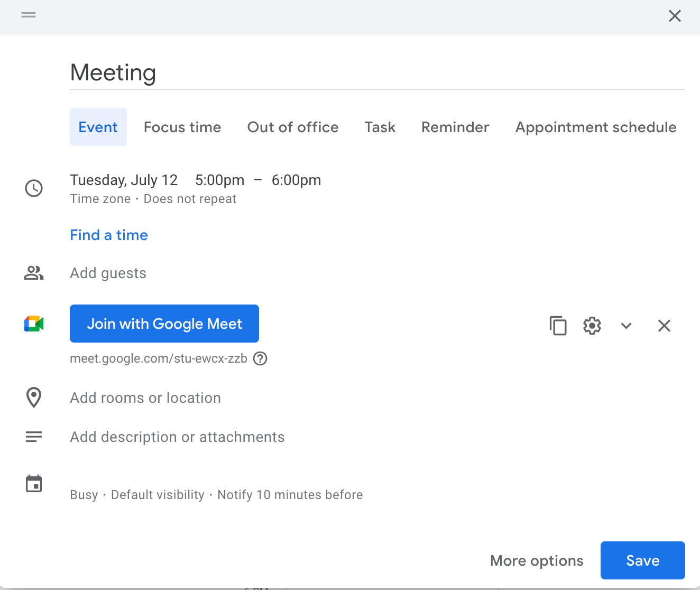Open More options for the event
Screen dimensions: 700x590
[537, 560]
